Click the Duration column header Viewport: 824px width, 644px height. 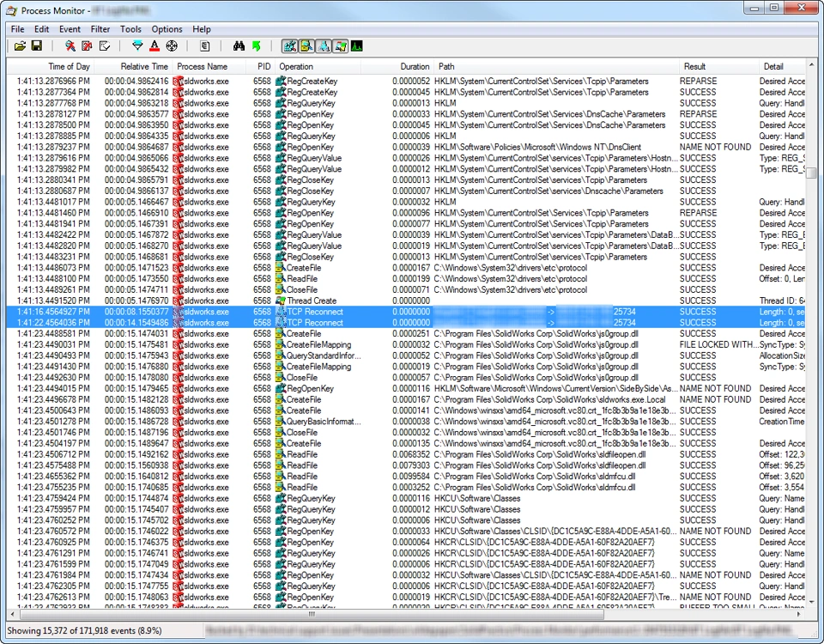tap(397, 66)
